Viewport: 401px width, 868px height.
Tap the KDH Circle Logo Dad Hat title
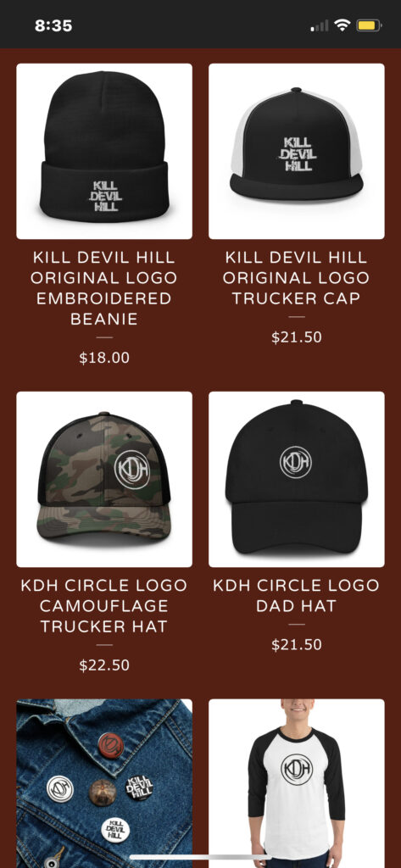(297, 596)
